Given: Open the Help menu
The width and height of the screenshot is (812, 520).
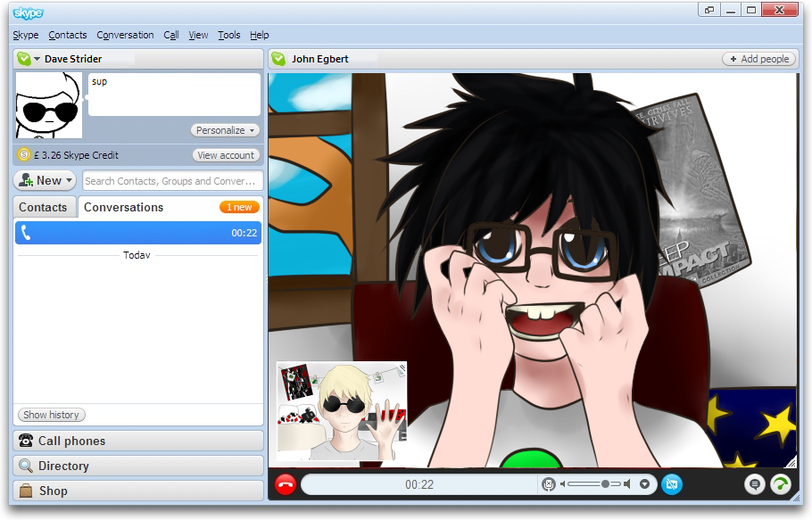Looking at the screenshot, I should click(x=260, y=35).
